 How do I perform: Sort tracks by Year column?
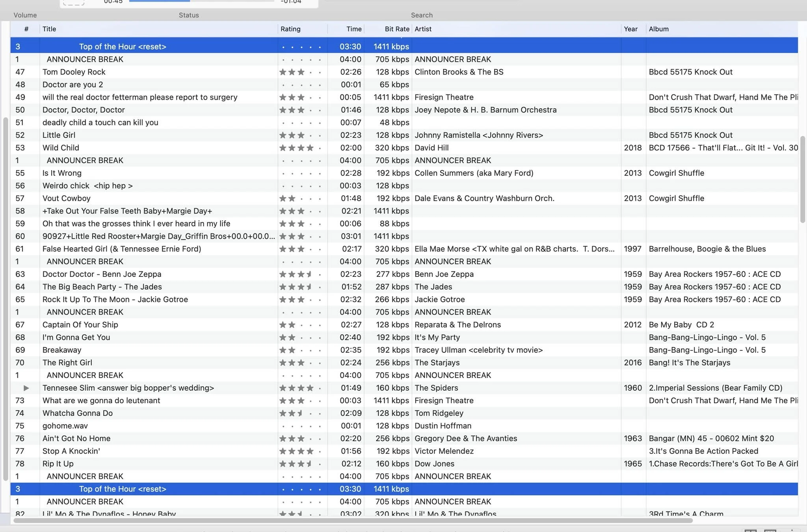click(634, 29)
